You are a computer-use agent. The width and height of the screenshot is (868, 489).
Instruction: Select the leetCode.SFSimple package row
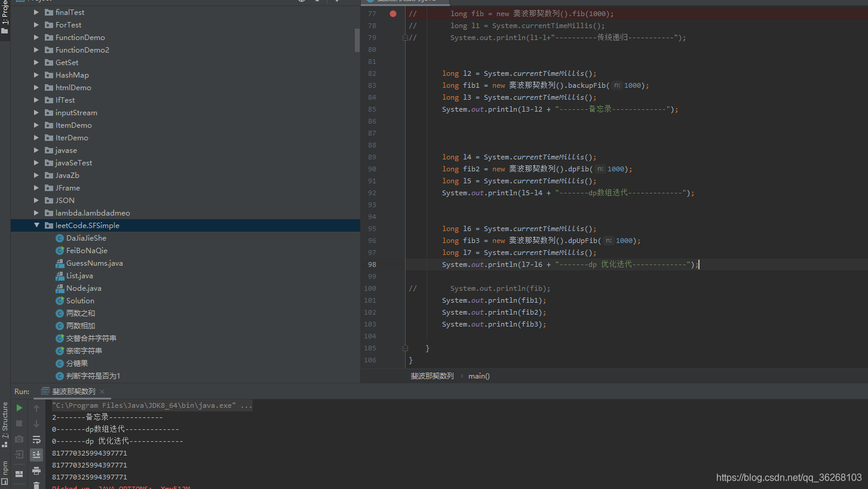point(185,226)
